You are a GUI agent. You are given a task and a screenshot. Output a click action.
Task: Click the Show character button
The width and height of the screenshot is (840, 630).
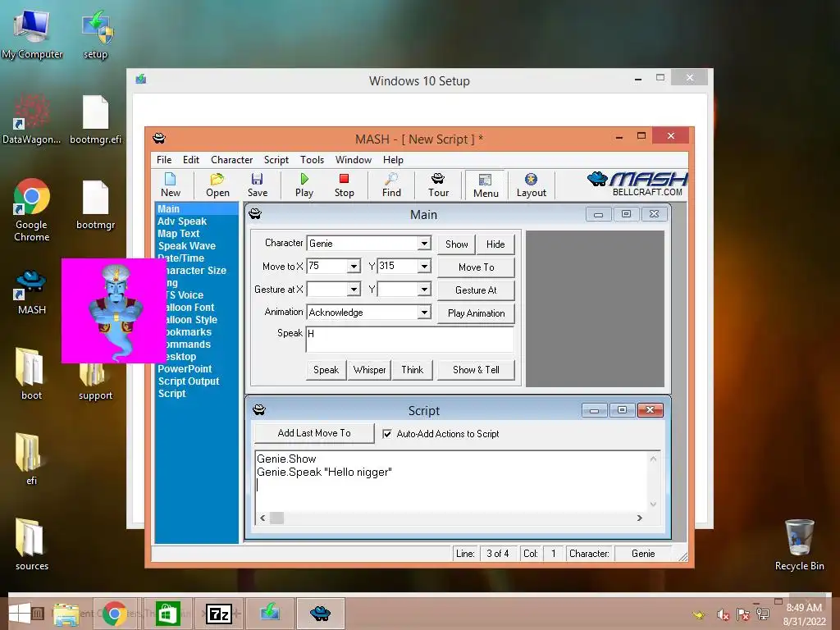pos(456,244)
